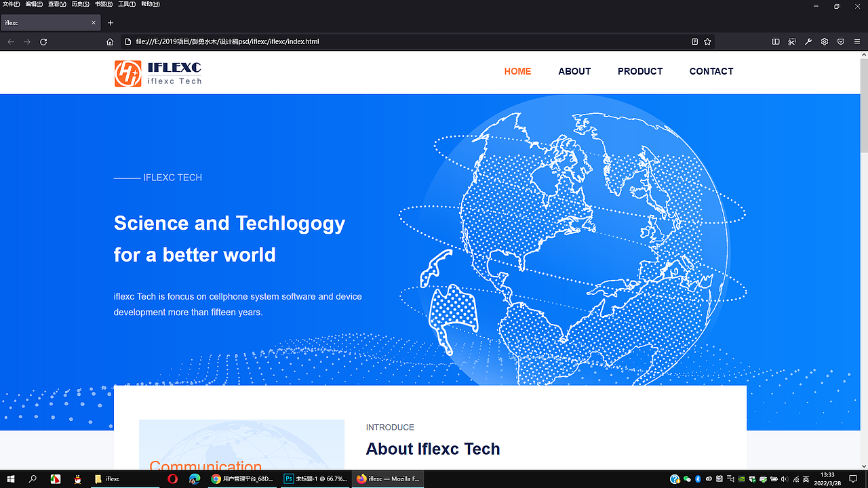Image resolution: width=868 pixels, height=488 pixels.
Task: Click the INTRODUCE label text
Action: (x=390, y=428)
